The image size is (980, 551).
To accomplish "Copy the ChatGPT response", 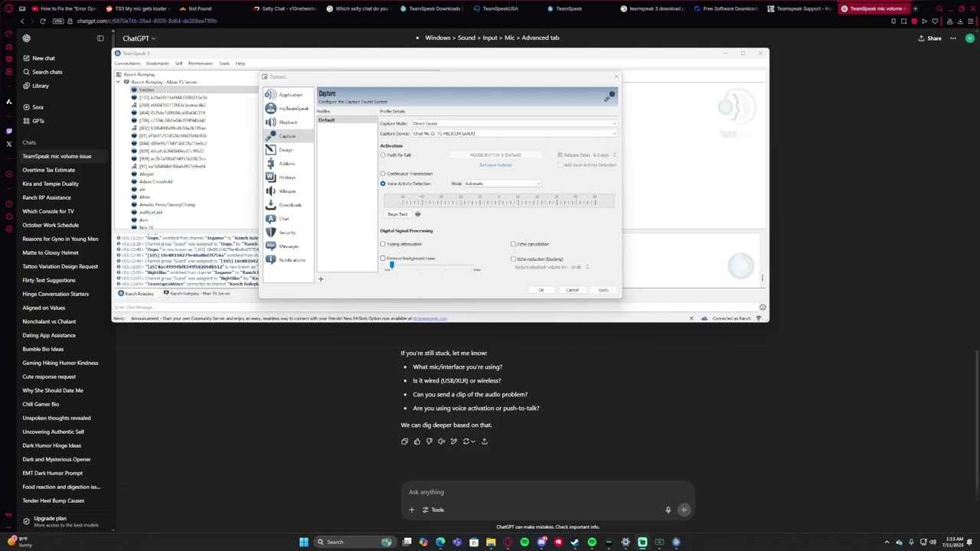I will pyautogui.click(x=404, y=442).
